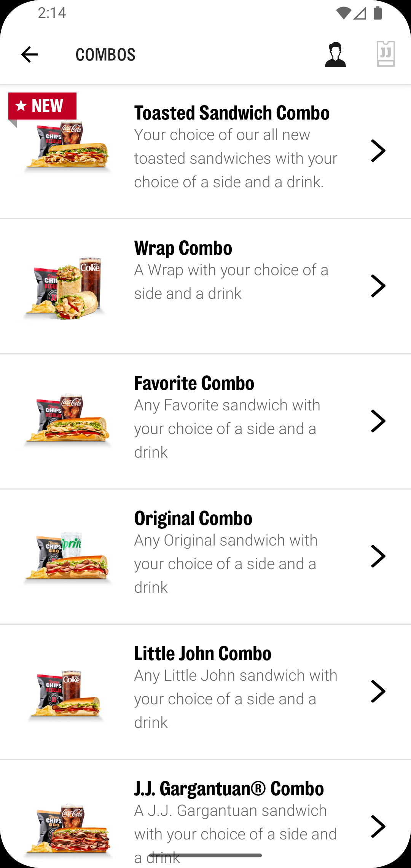411x868 pixels.
Task: Tap the NEW star badge
Action: (42, 106)
